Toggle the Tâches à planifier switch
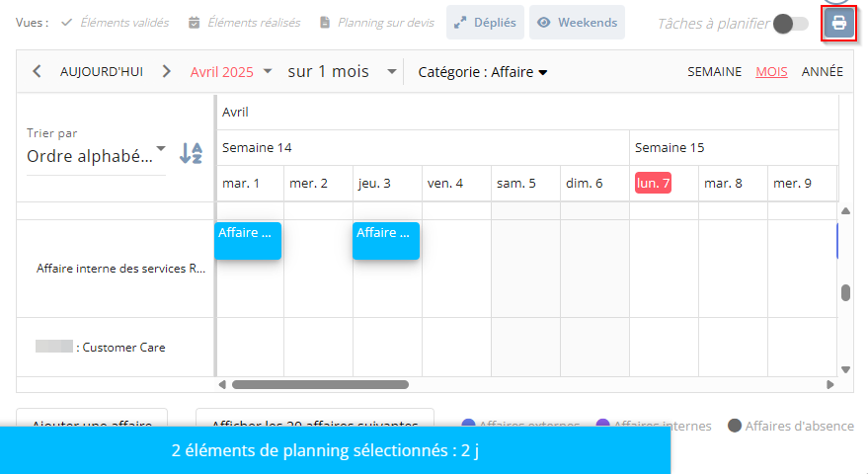Image resolution: width=868 pixels, height=474 pixels. [x=791, y=24]
